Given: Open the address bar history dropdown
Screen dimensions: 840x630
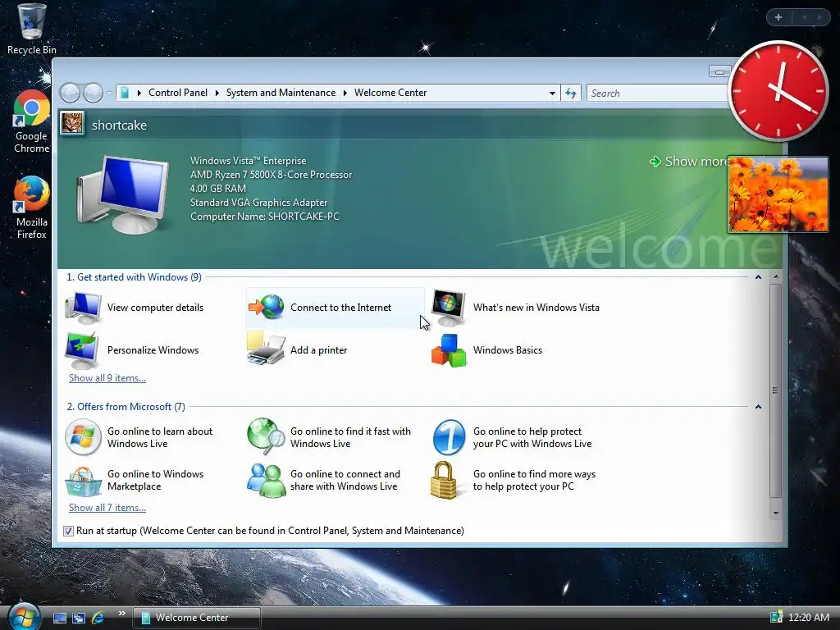Looking at the screenshot, I should pyautogui.click(x=552, y=94).
